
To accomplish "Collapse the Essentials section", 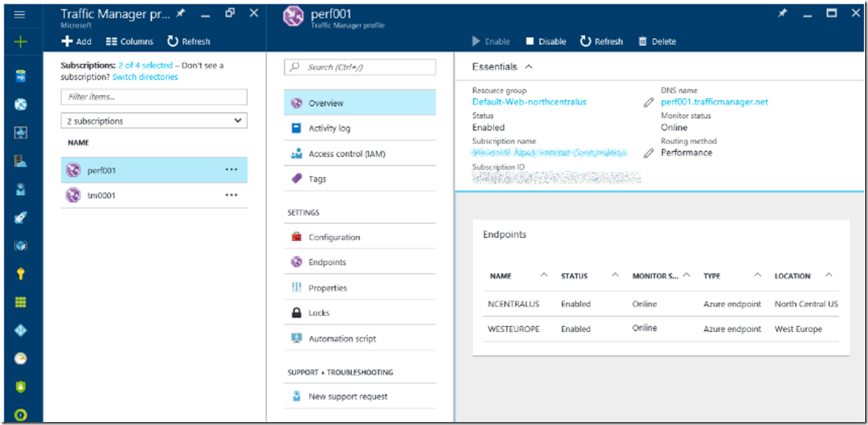I will click(529, 66).
